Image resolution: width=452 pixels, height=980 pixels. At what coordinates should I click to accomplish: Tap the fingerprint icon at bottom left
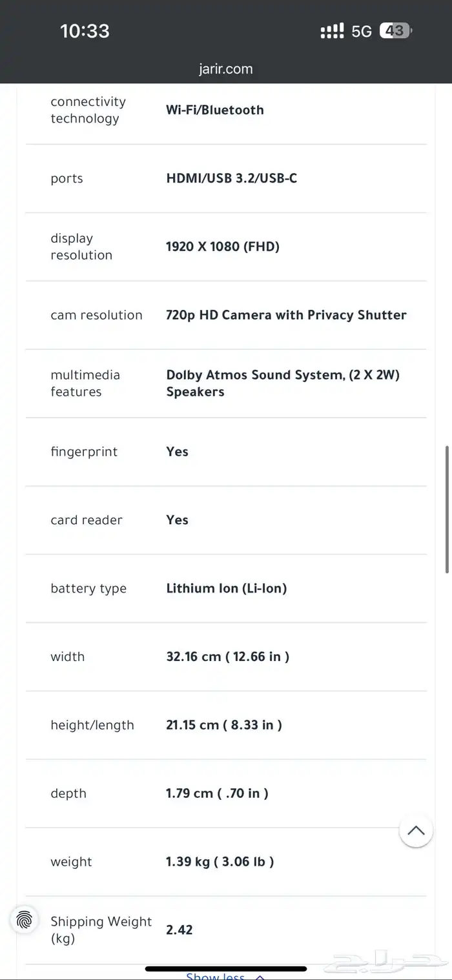tap(25, 919)
